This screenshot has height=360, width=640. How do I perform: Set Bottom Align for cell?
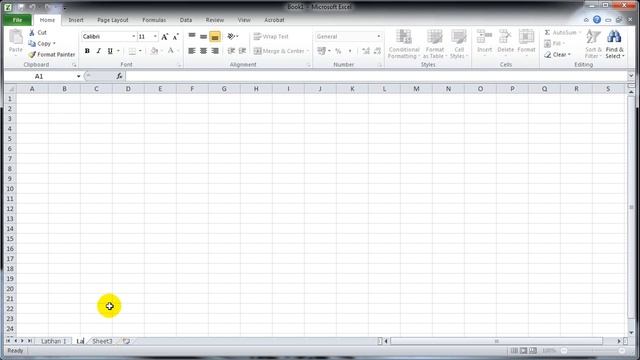[215, 36]
